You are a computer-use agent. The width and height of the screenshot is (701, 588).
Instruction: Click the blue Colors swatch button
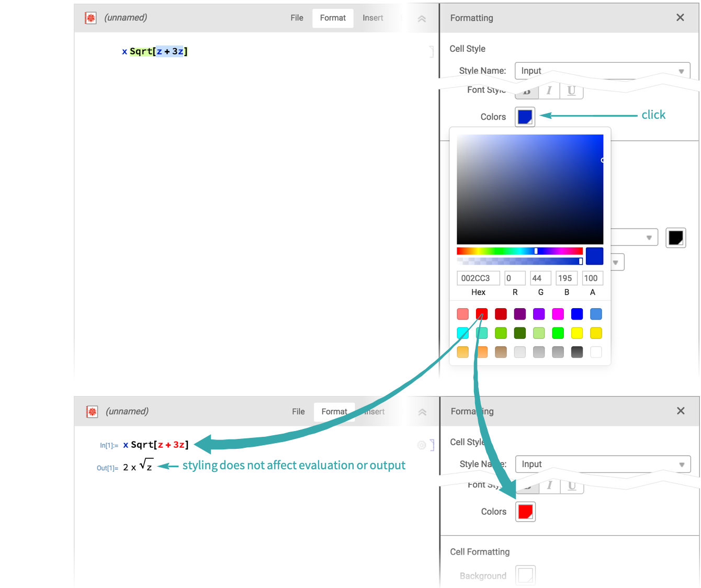[x=525, y=117]
